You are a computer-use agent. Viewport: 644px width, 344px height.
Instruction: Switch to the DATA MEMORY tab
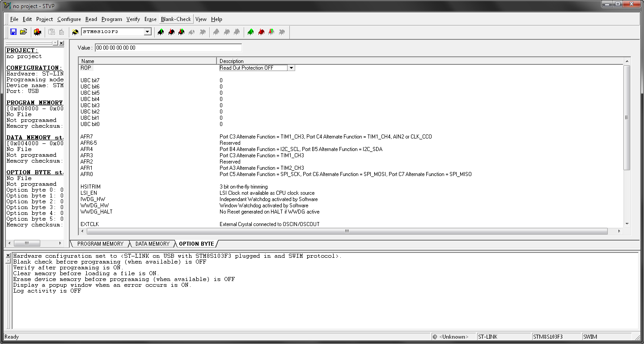click(x=153, y=244)
